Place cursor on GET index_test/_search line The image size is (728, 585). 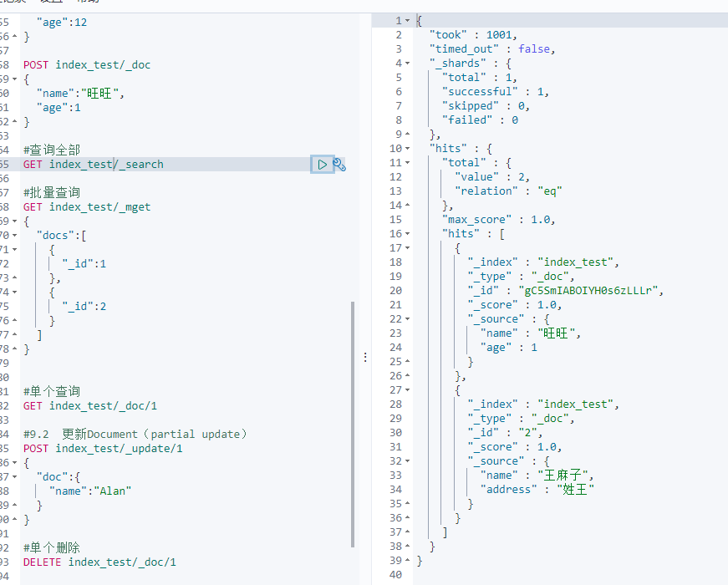click(x=94, y=165)
